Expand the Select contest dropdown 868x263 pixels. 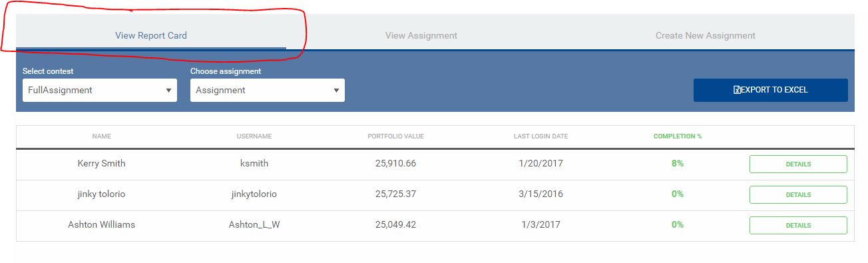pos(100,90)
